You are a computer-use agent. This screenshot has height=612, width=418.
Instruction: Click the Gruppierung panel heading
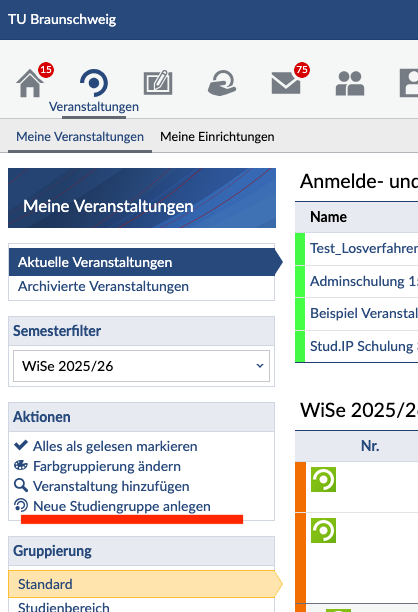(52, 551)
